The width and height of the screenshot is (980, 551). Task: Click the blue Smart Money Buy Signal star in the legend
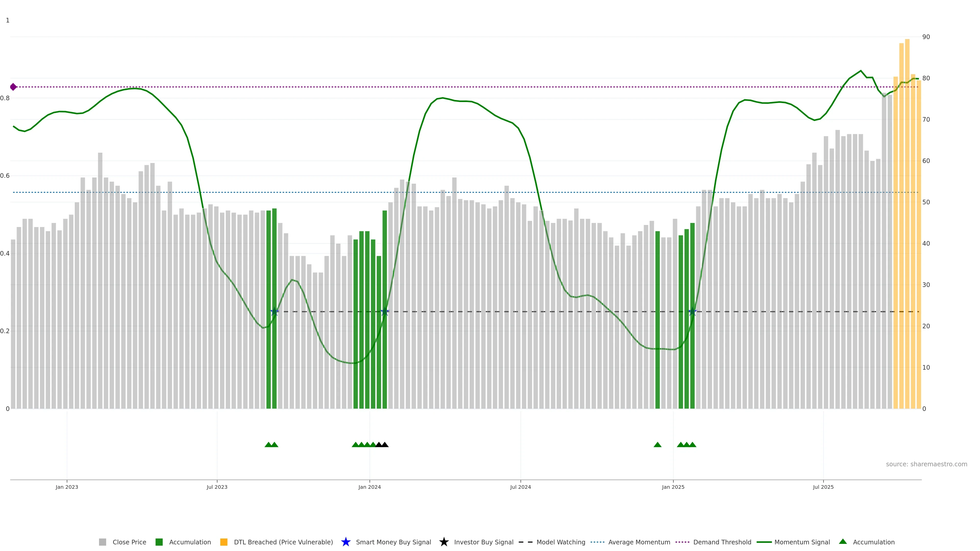coord(346,542)
